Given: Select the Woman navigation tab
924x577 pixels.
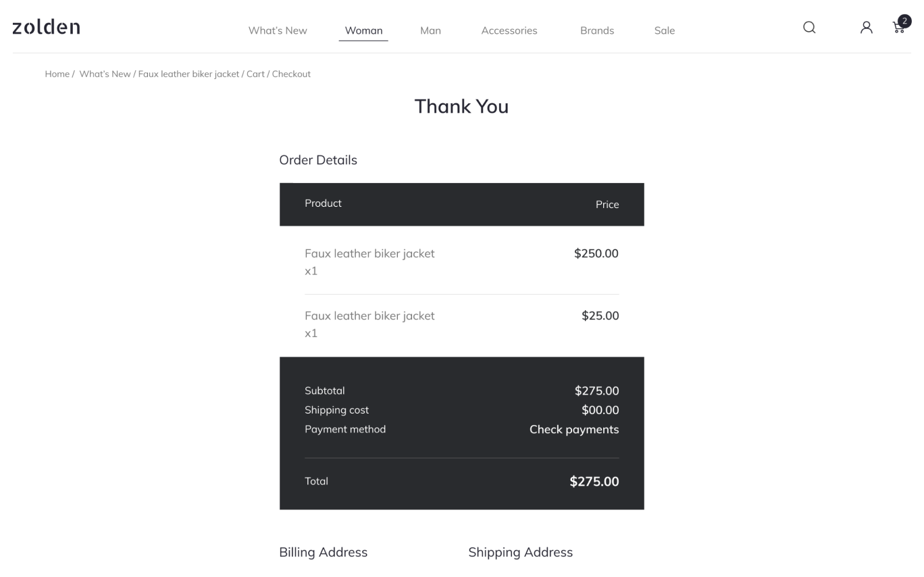Looking at the screenshot, I should 363,30.
